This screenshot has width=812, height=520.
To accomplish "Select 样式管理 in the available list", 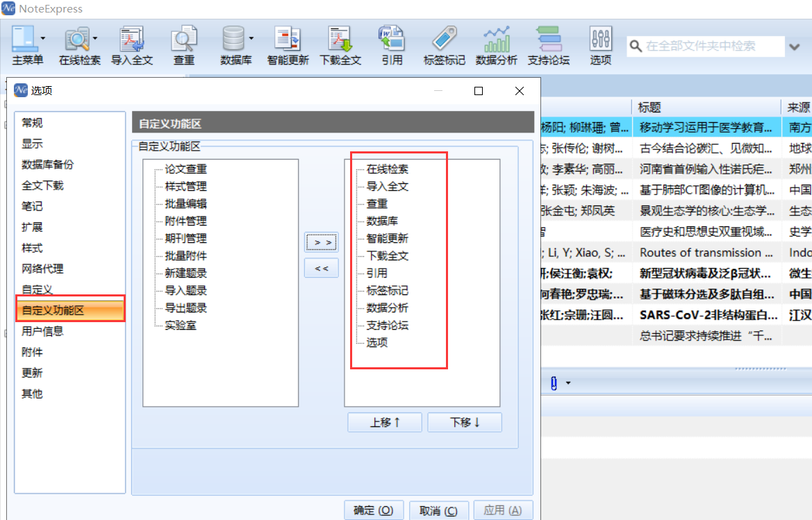I will [185, 186].
